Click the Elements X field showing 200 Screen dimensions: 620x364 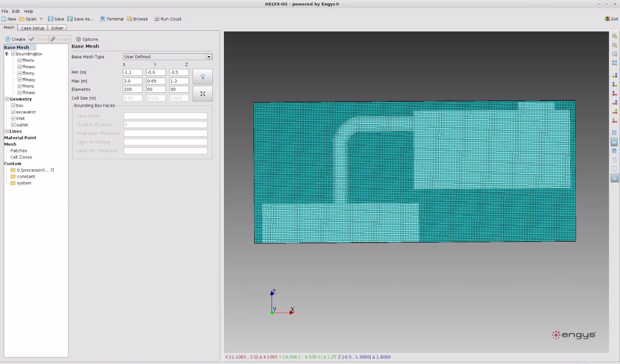tap(133, 89)
